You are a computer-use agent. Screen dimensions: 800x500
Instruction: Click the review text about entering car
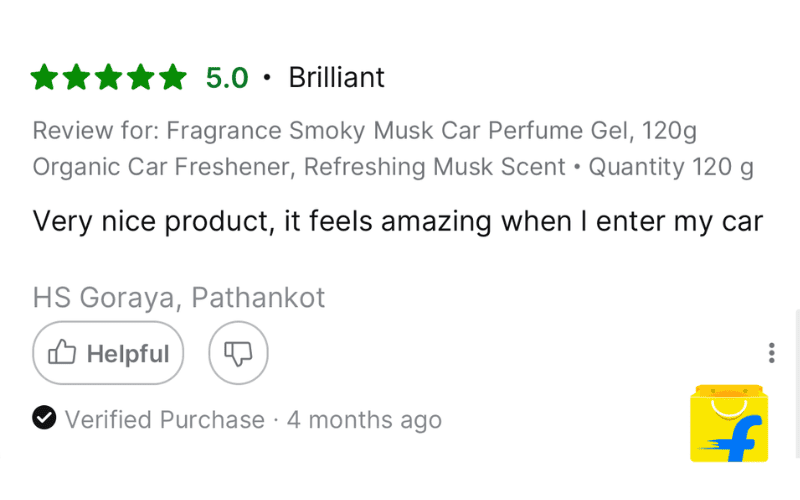397,220
